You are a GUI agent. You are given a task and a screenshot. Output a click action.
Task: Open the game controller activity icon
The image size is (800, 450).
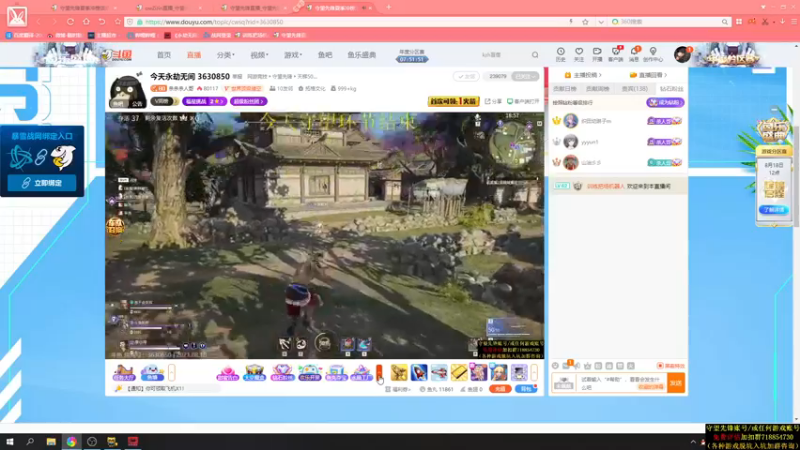(x=310, y=373)
